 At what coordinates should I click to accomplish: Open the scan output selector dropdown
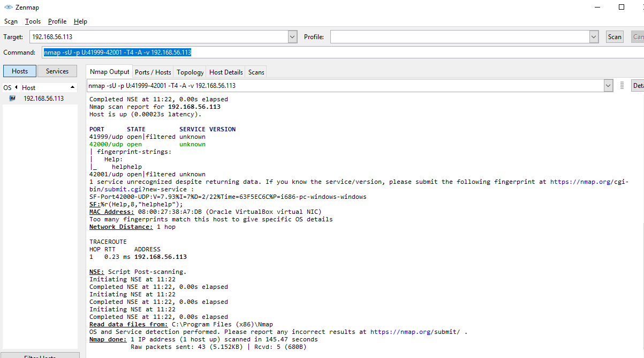pos(608,86)
